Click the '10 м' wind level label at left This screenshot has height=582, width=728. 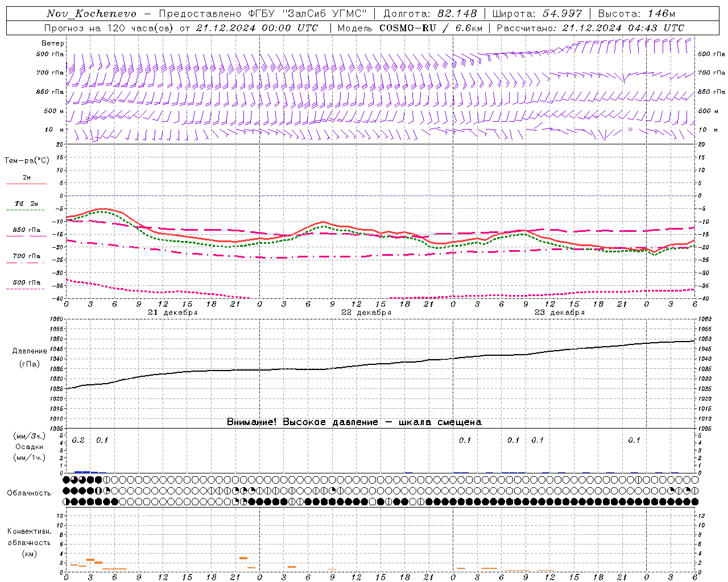54,130
